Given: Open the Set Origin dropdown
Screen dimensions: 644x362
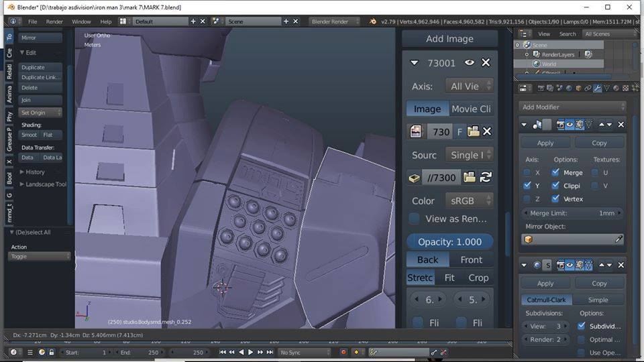Looking at the screenshot, I should (x=40, y=113).
